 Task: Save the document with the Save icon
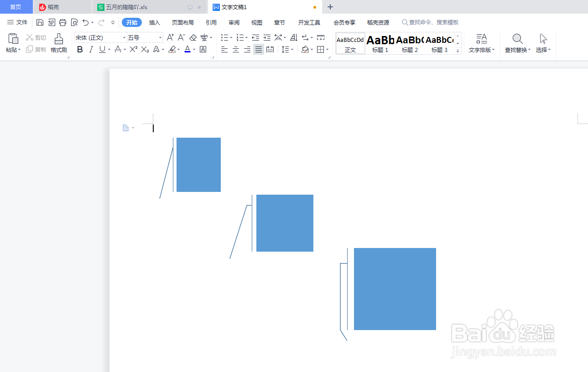(x=40, y=22)
